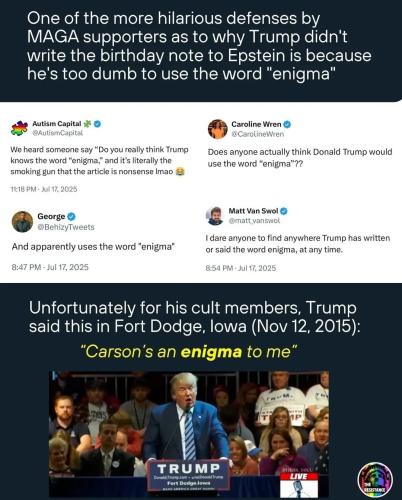This screenshot has width=402, height=500.
Task: Click The Resistance logo in the corner
Action: (x=375, y=479)
